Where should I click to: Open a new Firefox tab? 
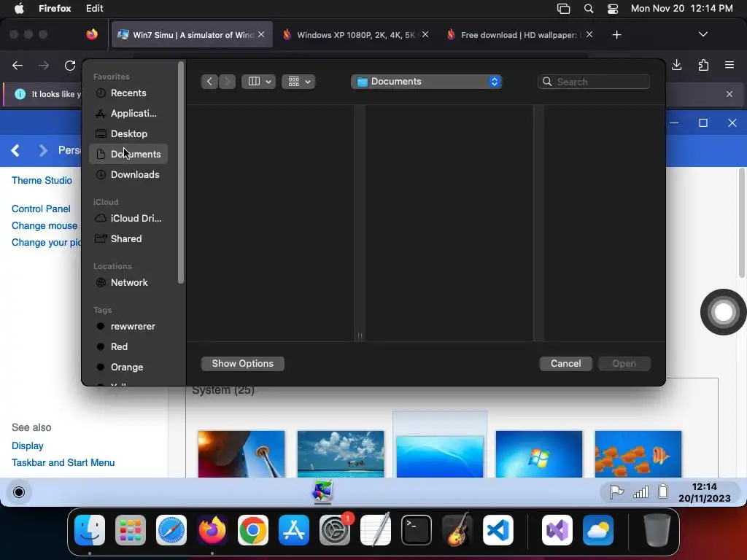point(616,35)
